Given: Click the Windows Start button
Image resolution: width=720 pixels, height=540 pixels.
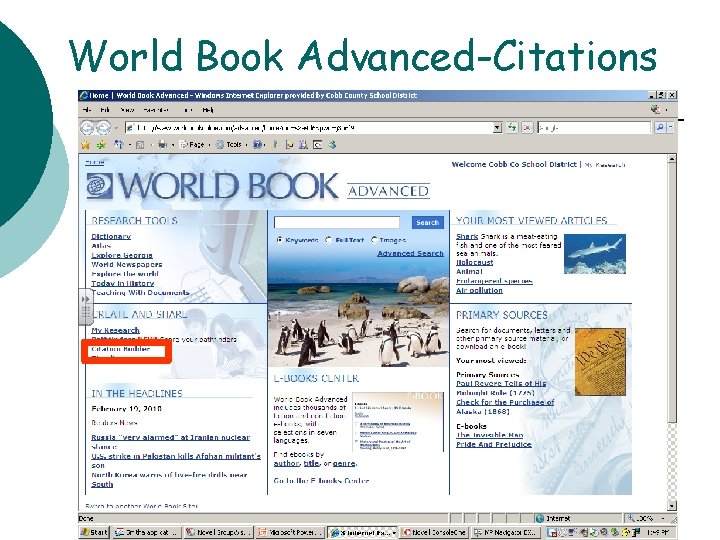Looking at the screenshot, I should click(94, 532).
